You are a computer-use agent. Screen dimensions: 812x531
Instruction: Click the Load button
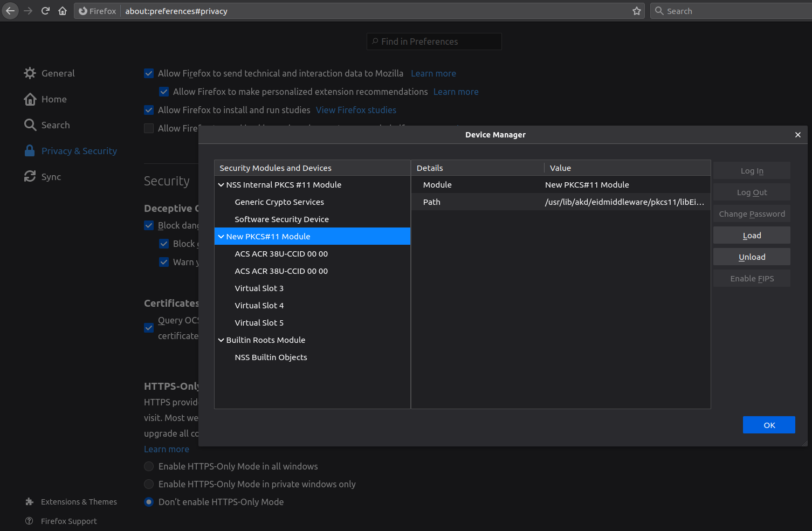point(752,236)
